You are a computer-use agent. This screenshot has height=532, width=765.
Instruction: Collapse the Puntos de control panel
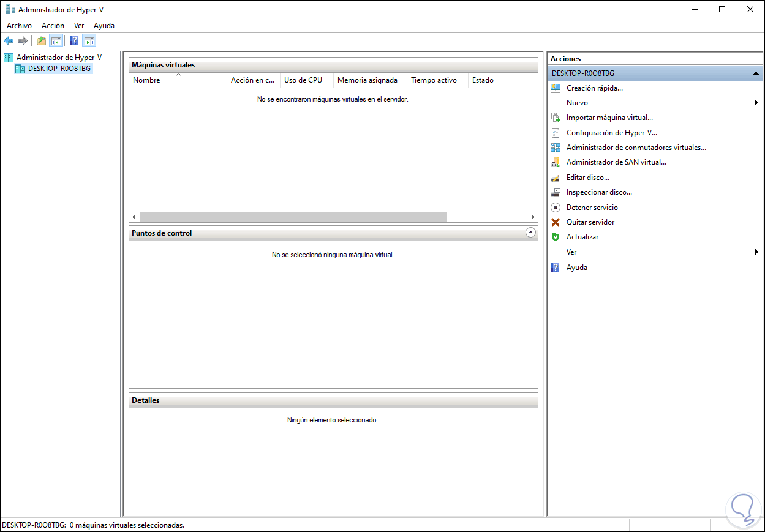coord(530,233)
